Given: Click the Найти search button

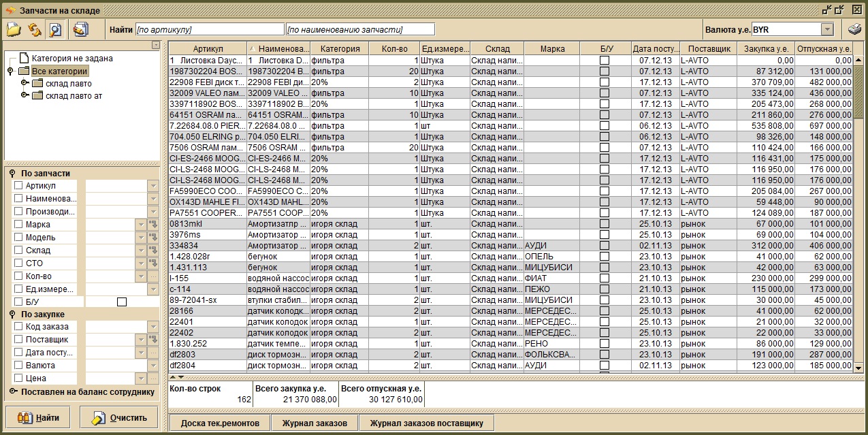Looking at the screenshot, I should (x=38, y=418).
